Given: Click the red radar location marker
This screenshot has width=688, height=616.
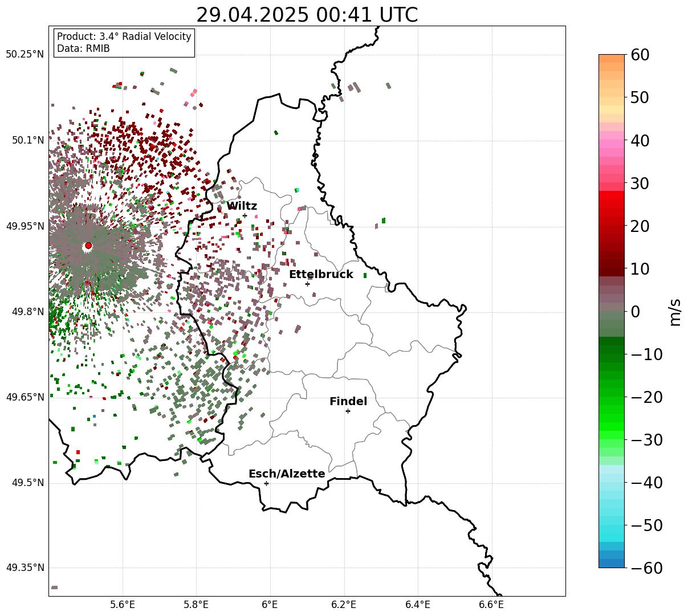Looking at the screenshot, I should [x=88, y=246].
